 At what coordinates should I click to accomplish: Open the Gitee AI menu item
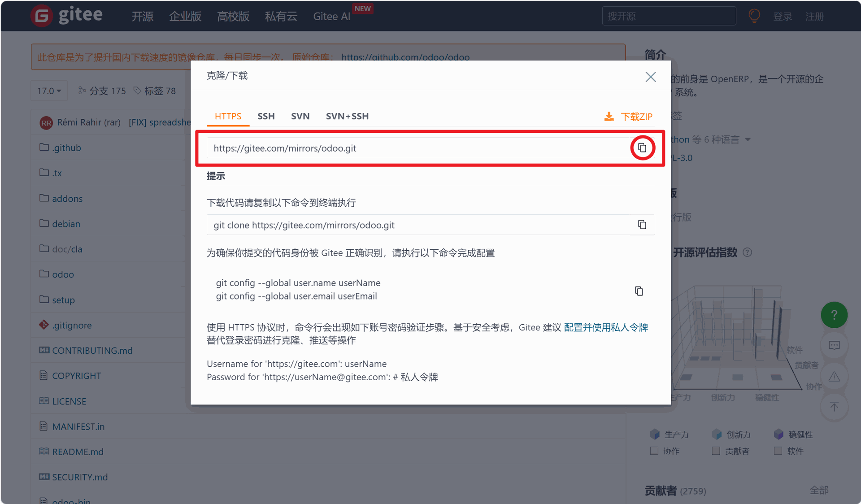click(x=331, y=17)
